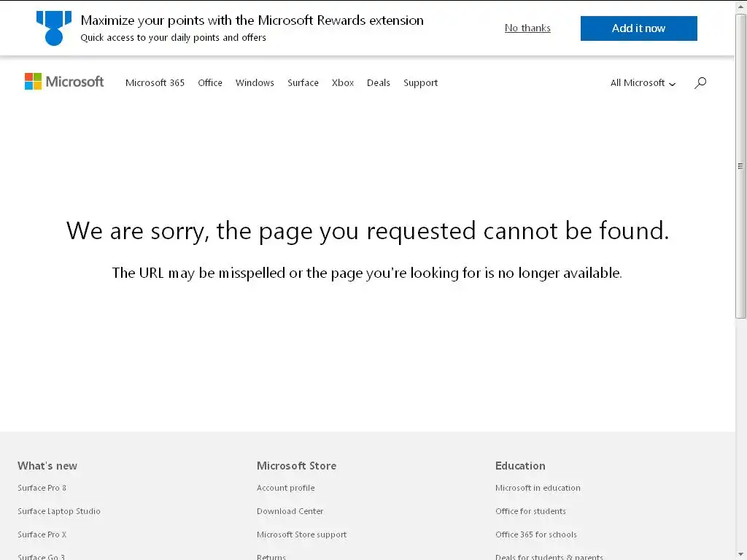
Task: Click the Add it now button
Action: coord(638,28)
